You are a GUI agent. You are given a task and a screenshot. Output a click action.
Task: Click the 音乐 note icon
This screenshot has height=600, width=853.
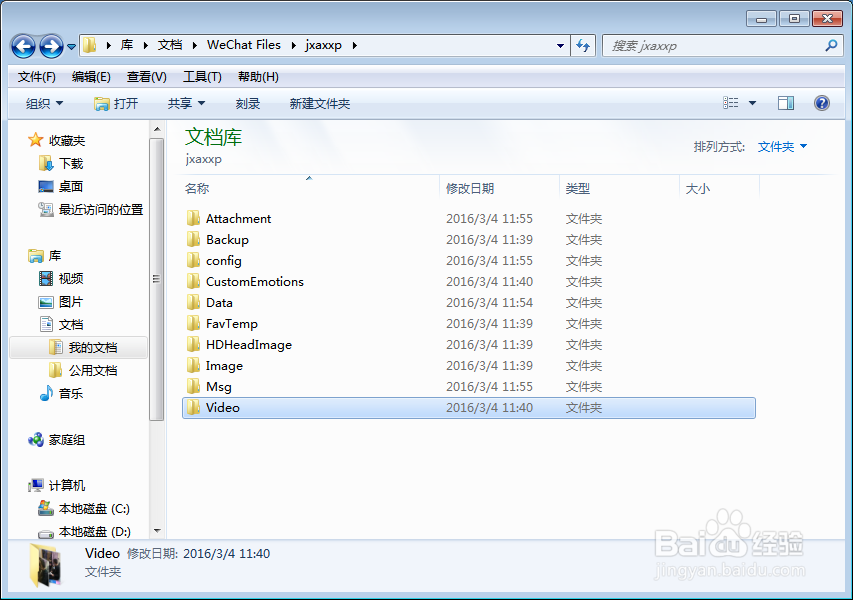[x=46, y=393]
